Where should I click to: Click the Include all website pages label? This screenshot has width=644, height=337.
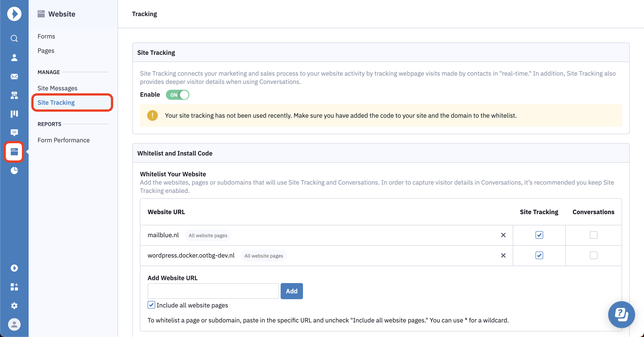click(192, 305)
